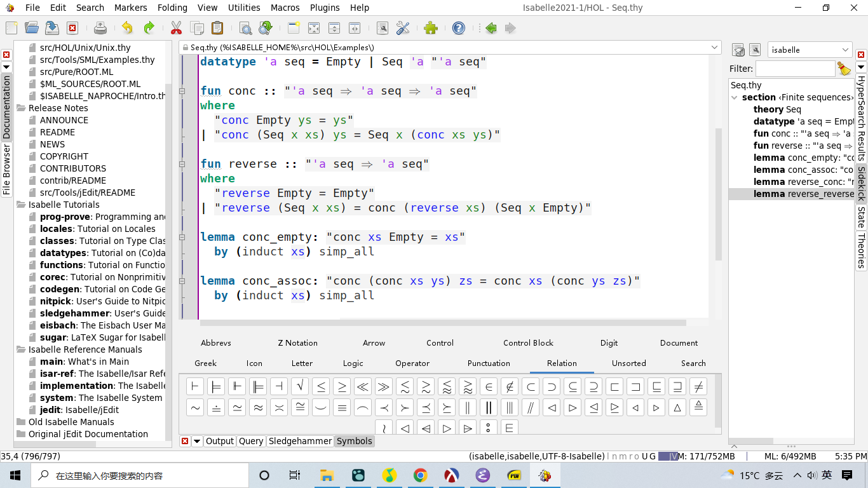
Task: Insert the square root symbol
Action: [x=300, y=386]
